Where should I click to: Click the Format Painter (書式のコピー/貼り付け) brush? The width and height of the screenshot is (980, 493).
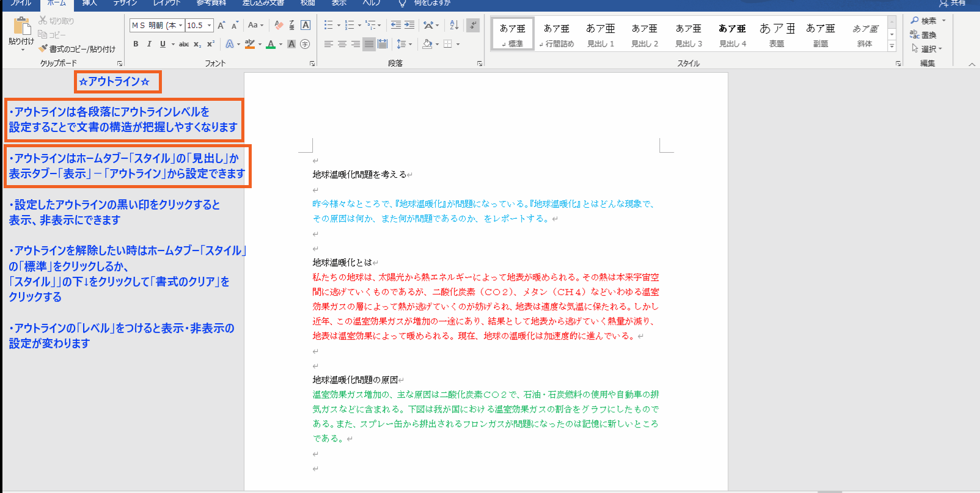(x=43, y=49)
